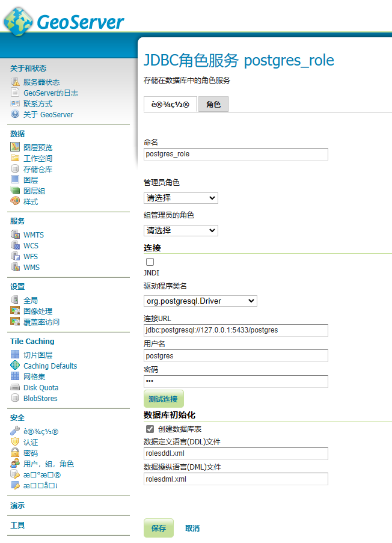Screen dimensions: 392x543
Task: Click the 连接URL input field
Action: 236,330
